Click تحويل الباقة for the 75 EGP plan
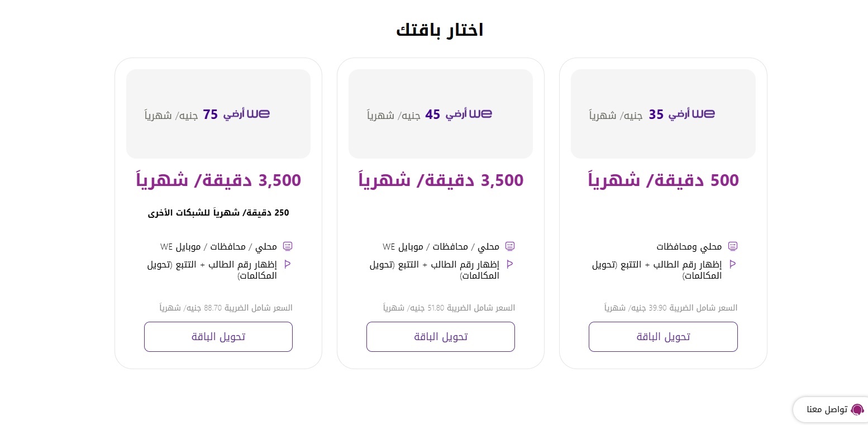This screenshot has height=425, width=868. click(218, 337)
